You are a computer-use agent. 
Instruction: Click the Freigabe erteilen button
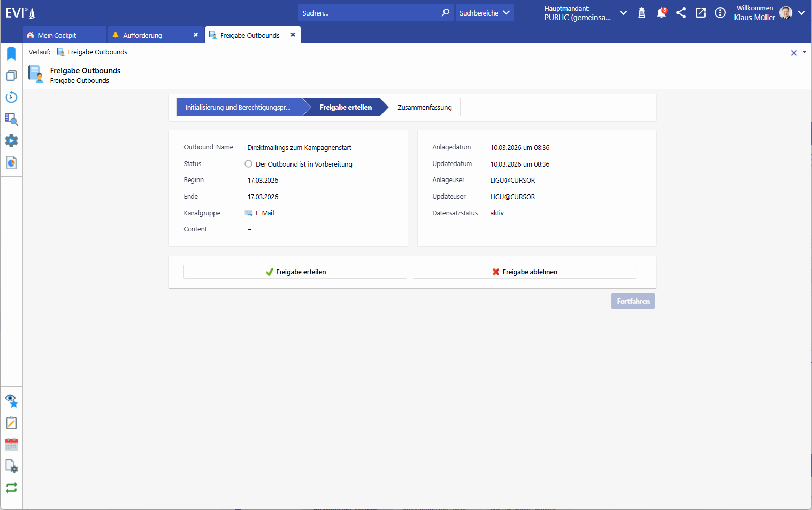pos(295,272)
